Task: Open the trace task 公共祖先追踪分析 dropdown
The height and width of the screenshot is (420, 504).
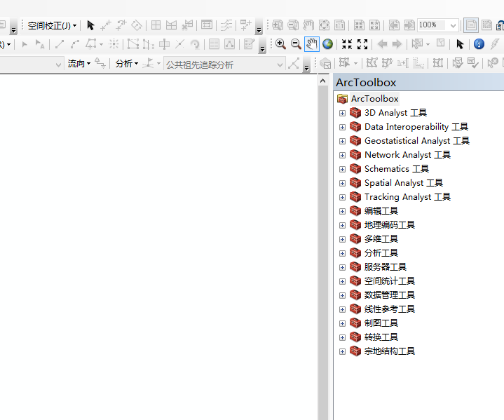Action: 280,65
